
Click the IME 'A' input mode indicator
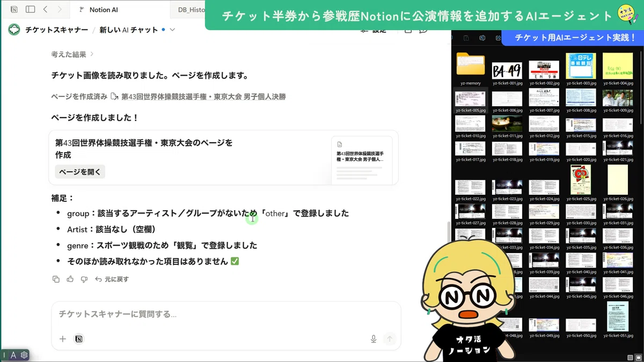tap(13, 355)
